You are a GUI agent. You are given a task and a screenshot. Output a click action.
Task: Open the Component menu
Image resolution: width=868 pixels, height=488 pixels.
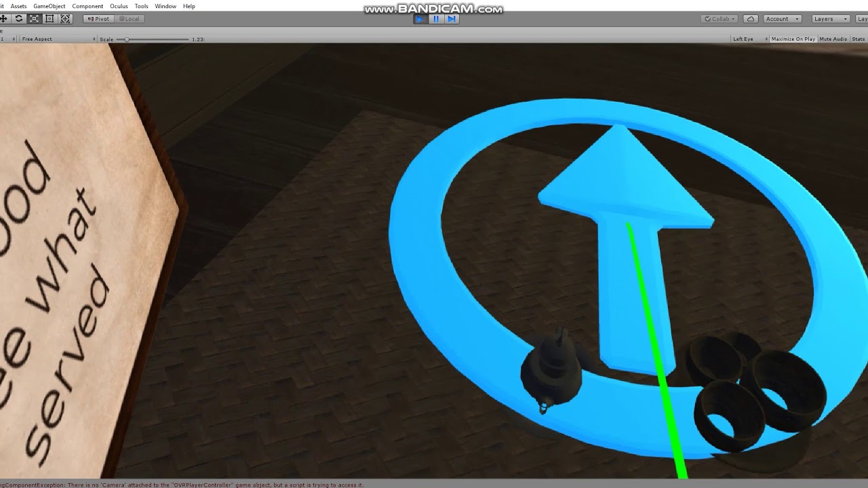point(87,6)
